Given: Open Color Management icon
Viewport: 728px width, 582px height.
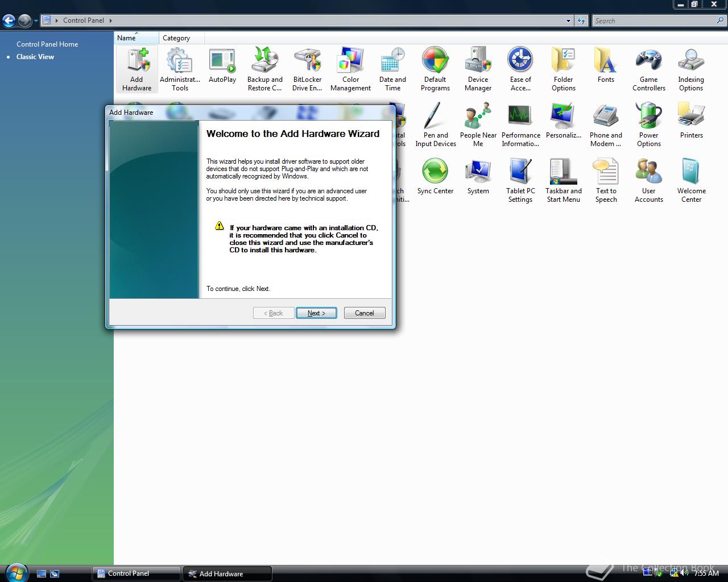Looking at the screenshot, I should [350, 69].
